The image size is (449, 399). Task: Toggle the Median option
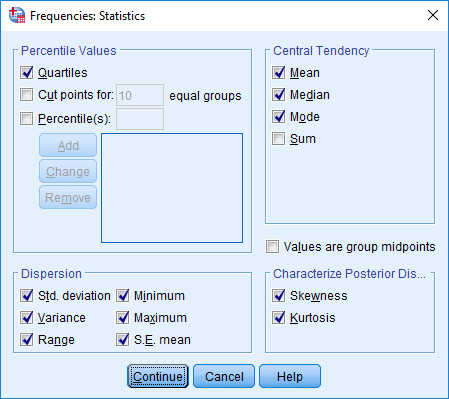tap(279, 95)
